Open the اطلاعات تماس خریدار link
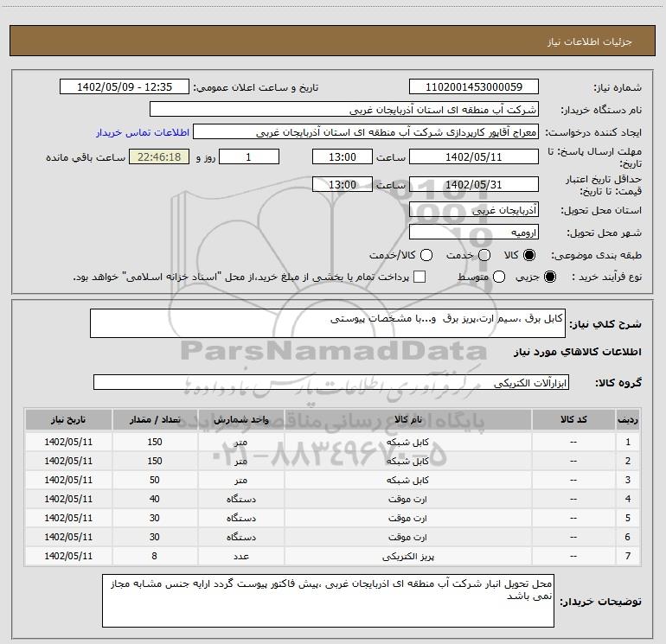Screen dimensions: 666x644 (143, 132)
